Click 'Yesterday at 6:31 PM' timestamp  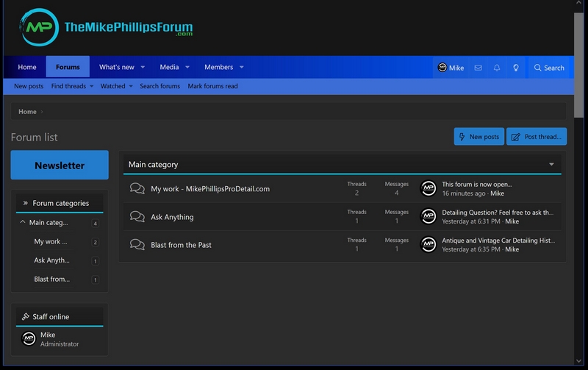tap(471, 221)
